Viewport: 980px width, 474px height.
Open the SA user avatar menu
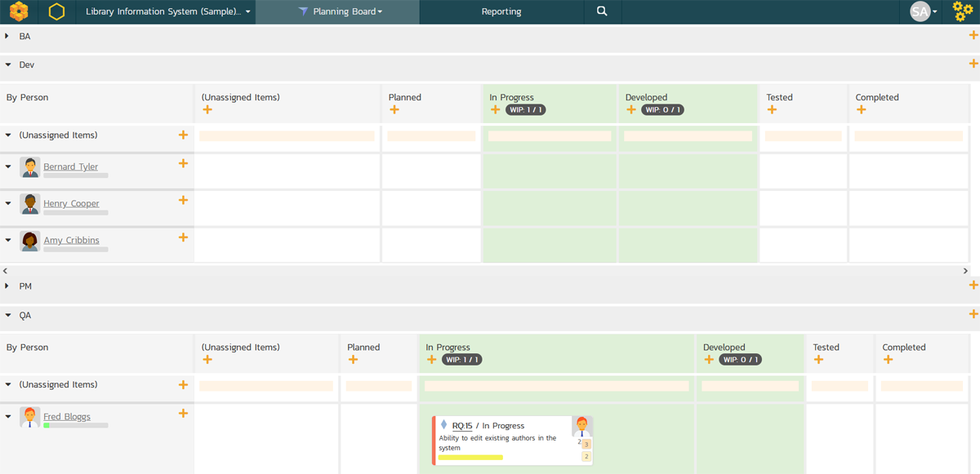tap(924, 11)
